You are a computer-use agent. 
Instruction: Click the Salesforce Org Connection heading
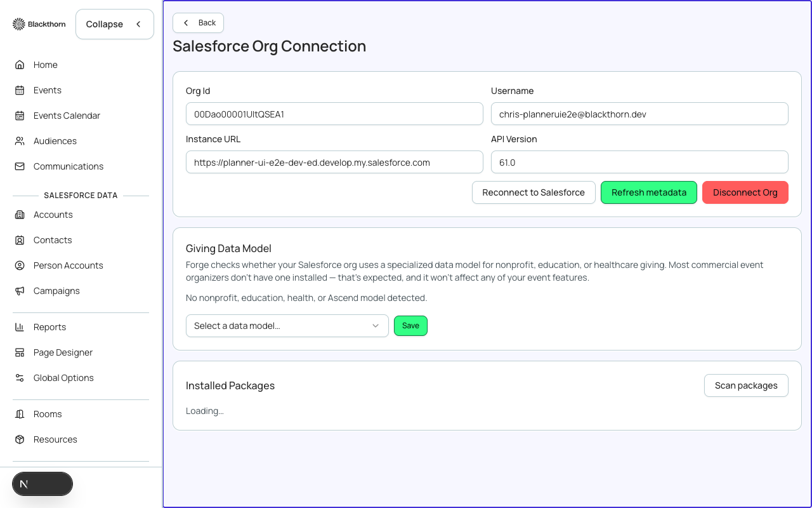269,46
